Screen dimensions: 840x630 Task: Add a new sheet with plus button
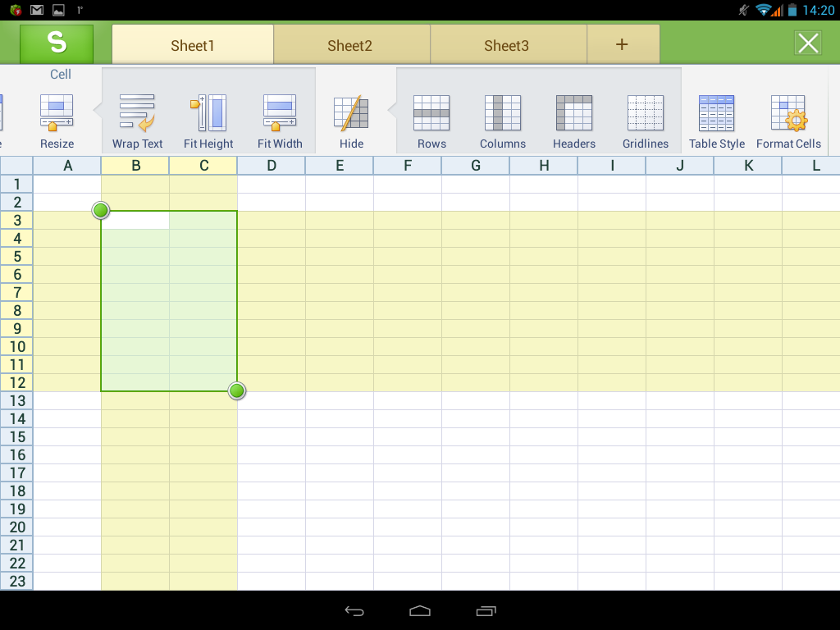622,45
